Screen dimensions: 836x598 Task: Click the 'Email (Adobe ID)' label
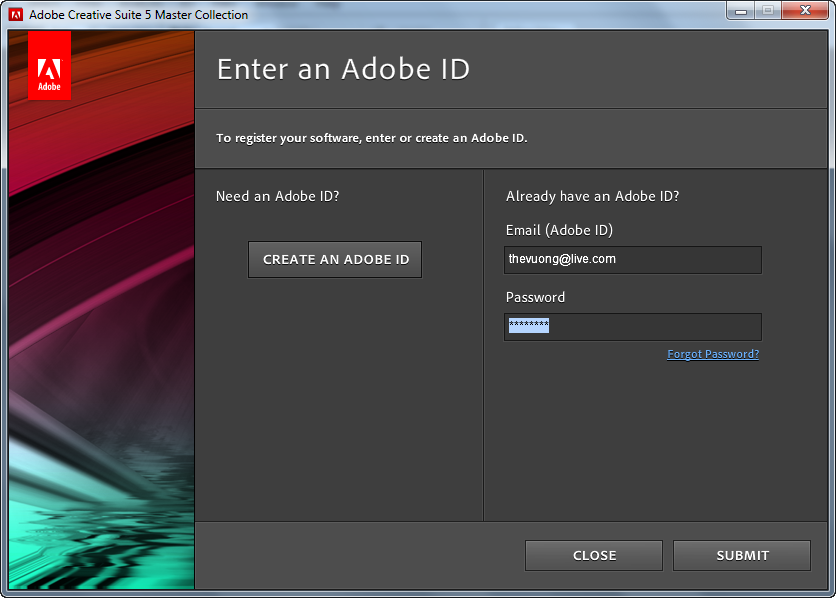coord(559,230)
